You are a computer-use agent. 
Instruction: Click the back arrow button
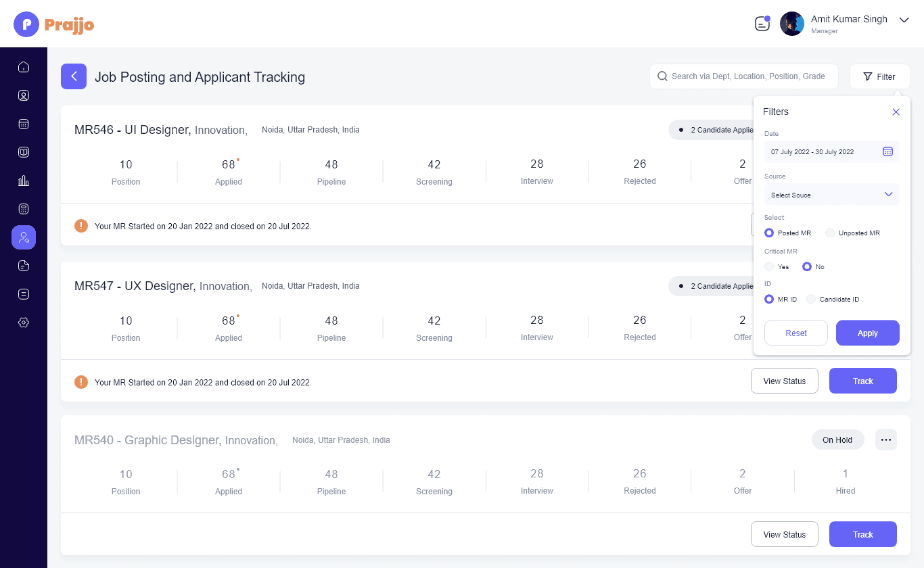point(74,76)
